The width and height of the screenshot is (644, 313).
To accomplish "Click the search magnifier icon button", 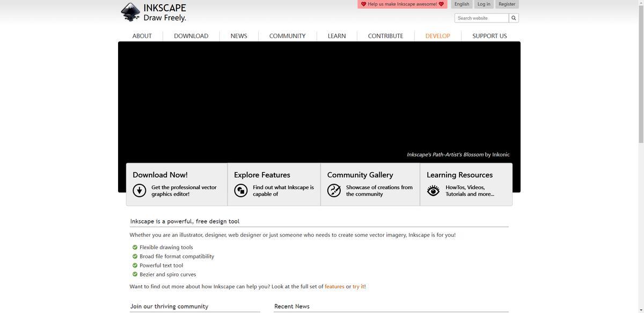I will tap(514, 18).
